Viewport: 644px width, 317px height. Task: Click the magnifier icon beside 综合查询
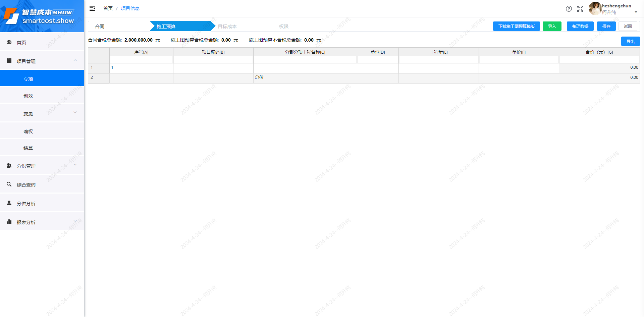[9, 184]
